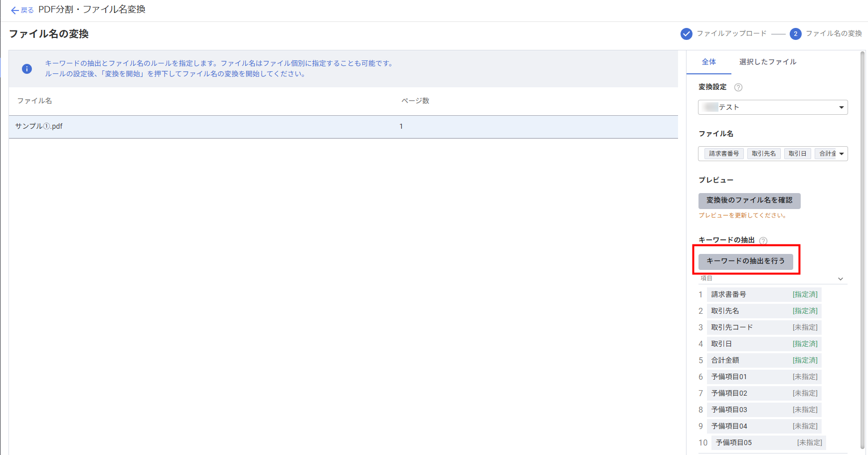Click the blue info icon in banner
The width and height of the screenshot is (868, 455).
[27, 69]
